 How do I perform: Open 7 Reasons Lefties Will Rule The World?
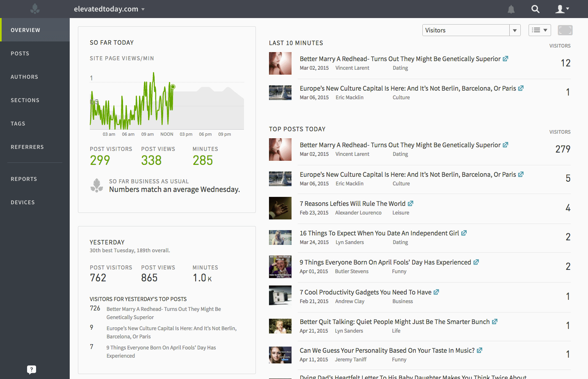(353, 203)
